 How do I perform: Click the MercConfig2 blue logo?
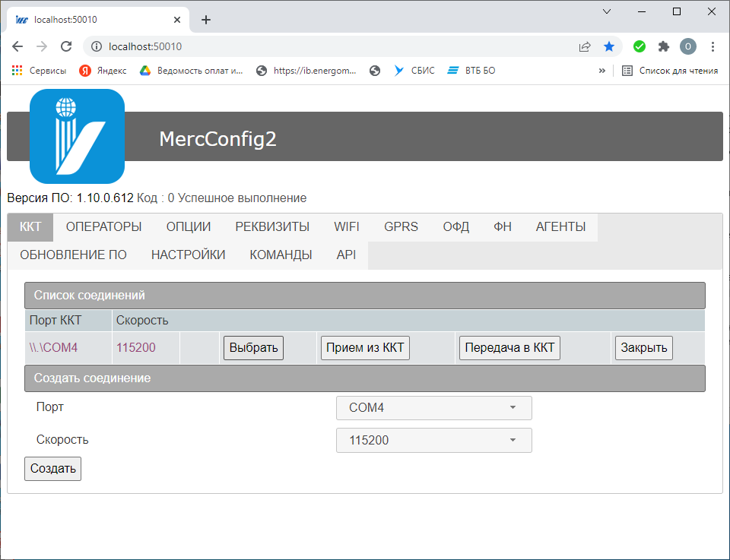click(78, 136)
